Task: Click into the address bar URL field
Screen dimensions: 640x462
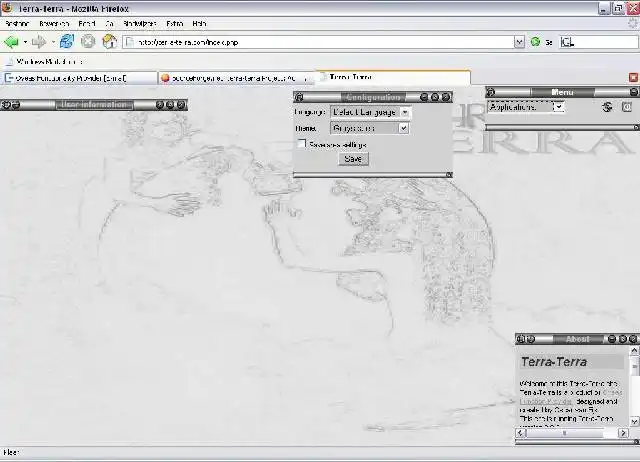Action: [x=318, y=42]
